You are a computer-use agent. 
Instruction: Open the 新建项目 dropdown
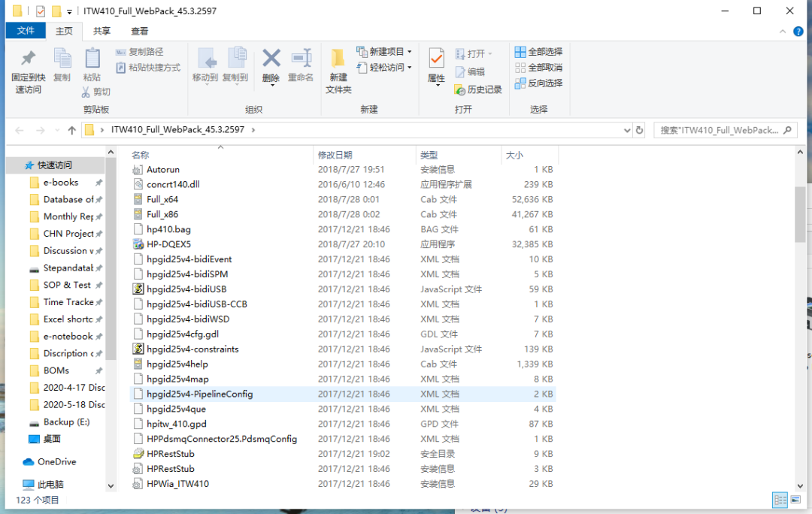384,52
